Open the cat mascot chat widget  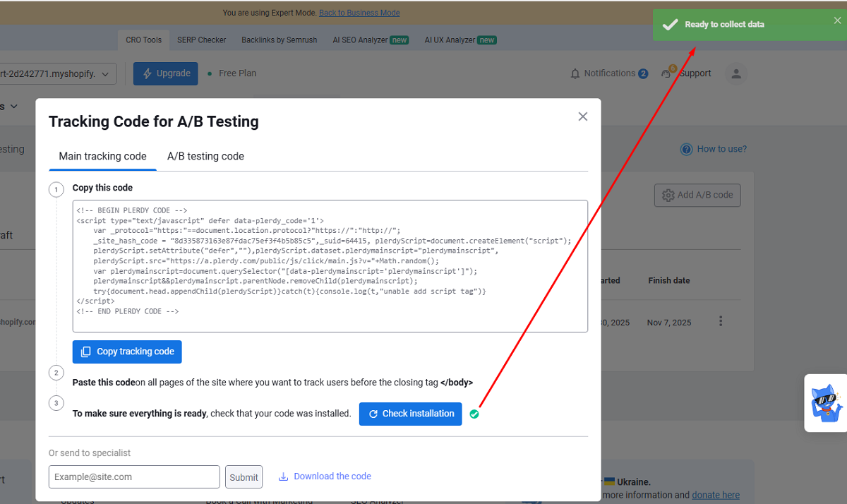826,403
